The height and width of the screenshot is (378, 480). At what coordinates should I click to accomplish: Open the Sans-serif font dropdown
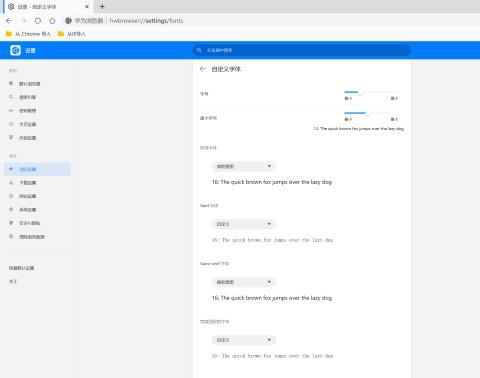(244, 282)
